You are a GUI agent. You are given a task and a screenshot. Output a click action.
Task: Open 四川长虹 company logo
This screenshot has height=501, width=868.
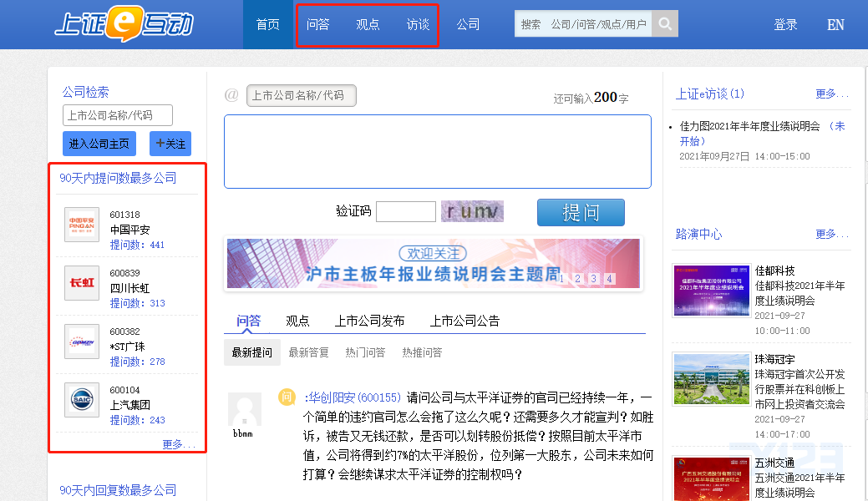[82, 283]
